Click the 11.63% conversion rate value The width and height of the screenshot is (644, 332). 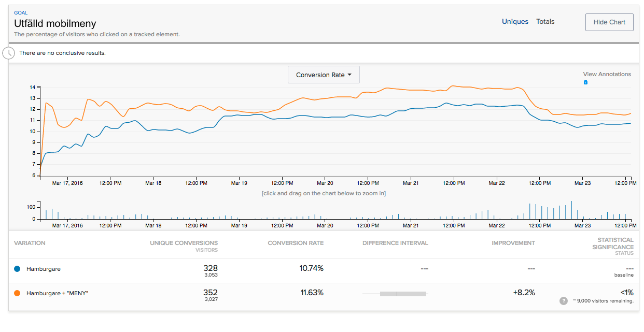click(x=312, y=293)
